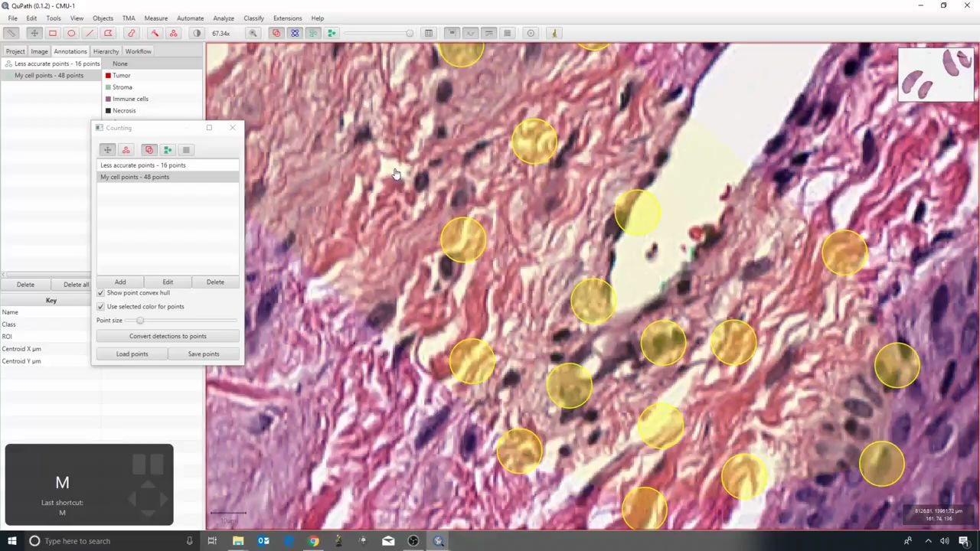
Task: Adjust the overlay opacity slider in toolbar
Action: tap(378, 33)
